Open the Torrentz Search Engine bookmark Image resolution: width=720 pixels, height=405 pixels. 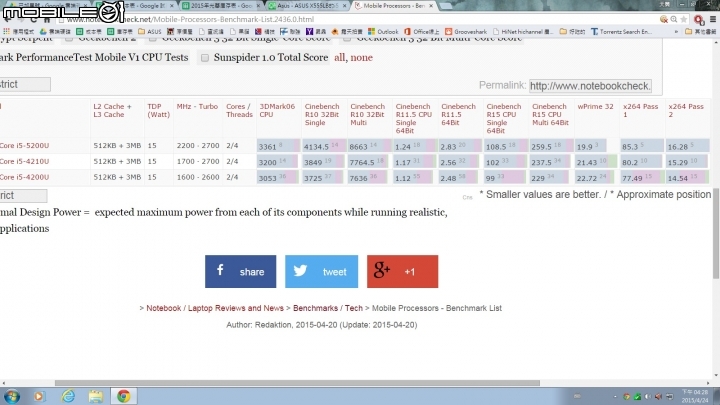coord(621,32)
